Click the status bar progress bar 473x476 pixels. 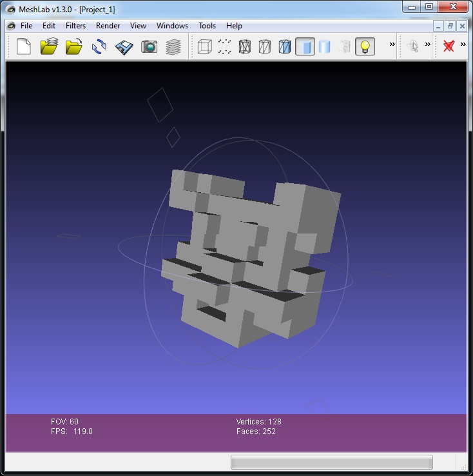coord(332,462)
